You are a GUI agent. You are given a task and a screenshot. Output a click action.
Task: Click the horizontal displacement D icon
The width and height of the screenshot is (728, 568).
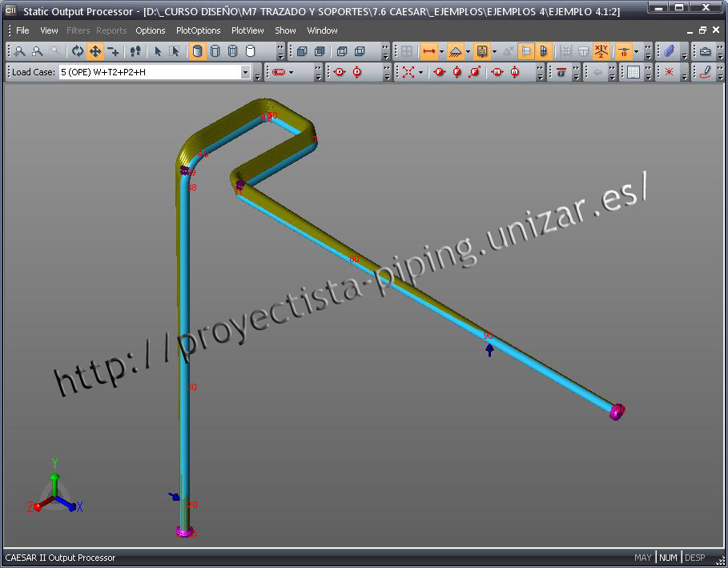(340, 72)
